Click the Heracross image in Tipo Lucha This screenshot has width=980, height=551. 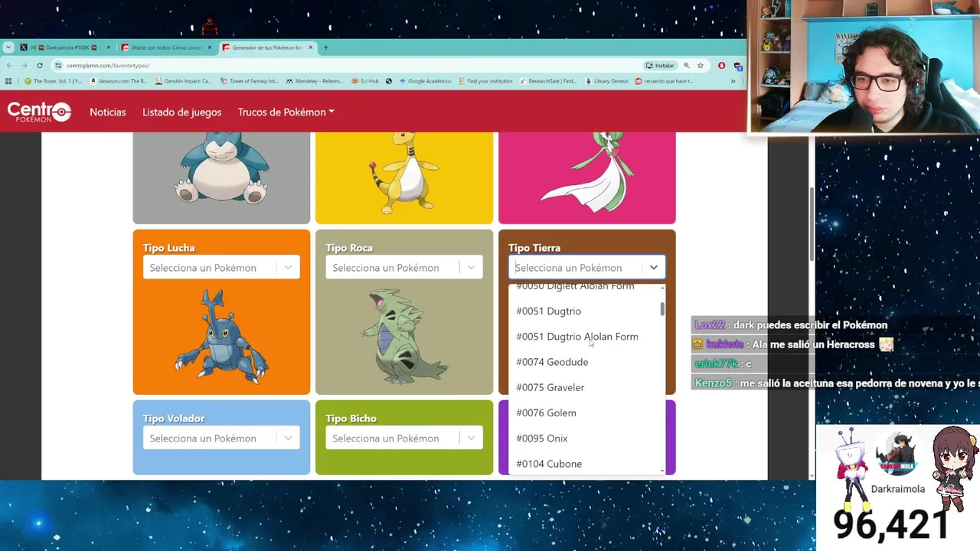click(221, 335)
